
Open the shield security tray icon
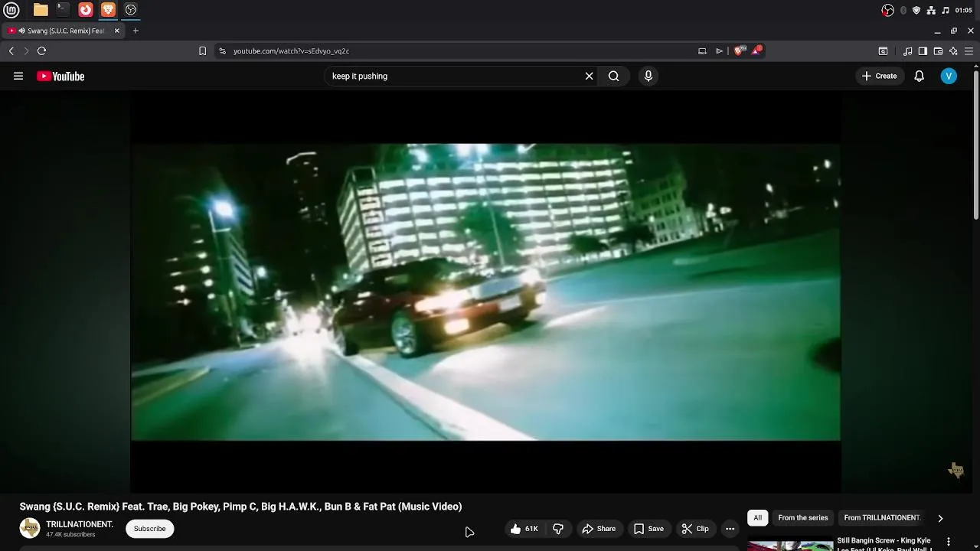916,10
